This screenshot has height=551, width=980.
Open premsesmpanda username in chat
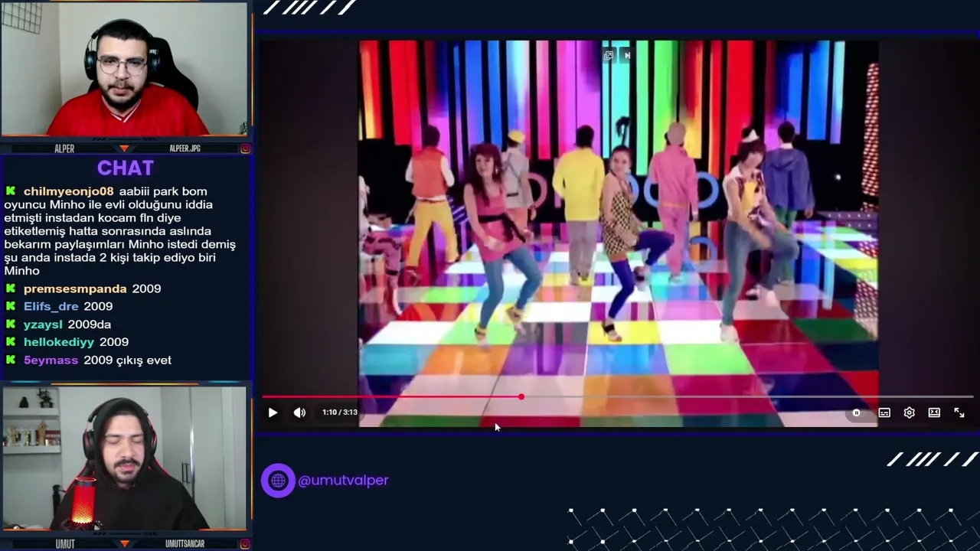point(75,289)
